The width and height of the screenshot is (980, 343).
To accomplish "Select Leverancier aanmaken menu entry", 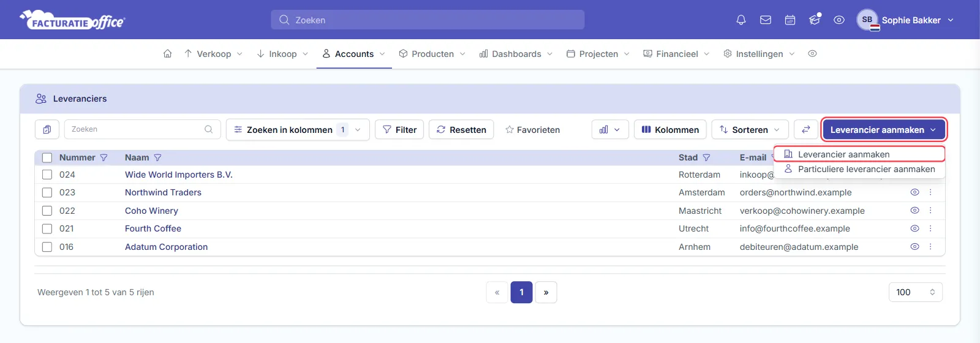I will coord(859,154).
